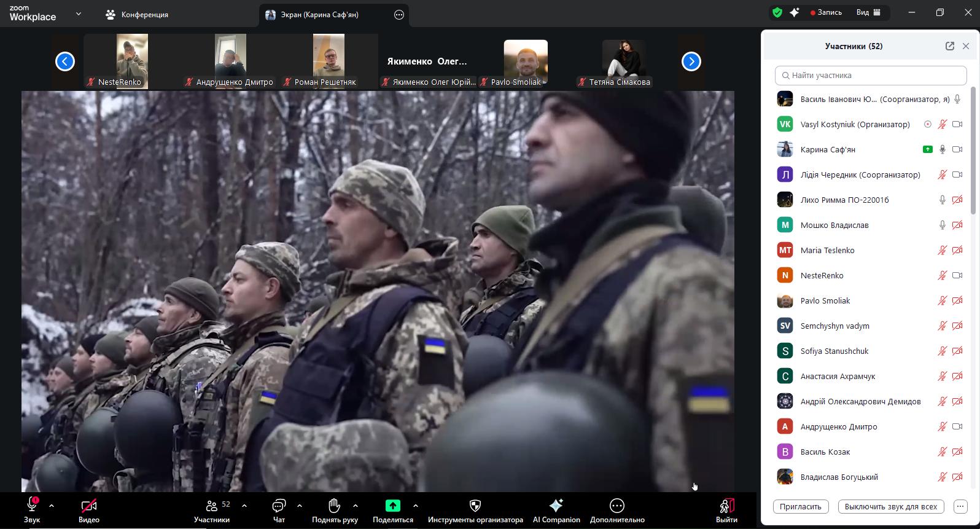Screen dimensions: 980x529
Task: Minimize the Zoom window
Action: pos(912,12)
